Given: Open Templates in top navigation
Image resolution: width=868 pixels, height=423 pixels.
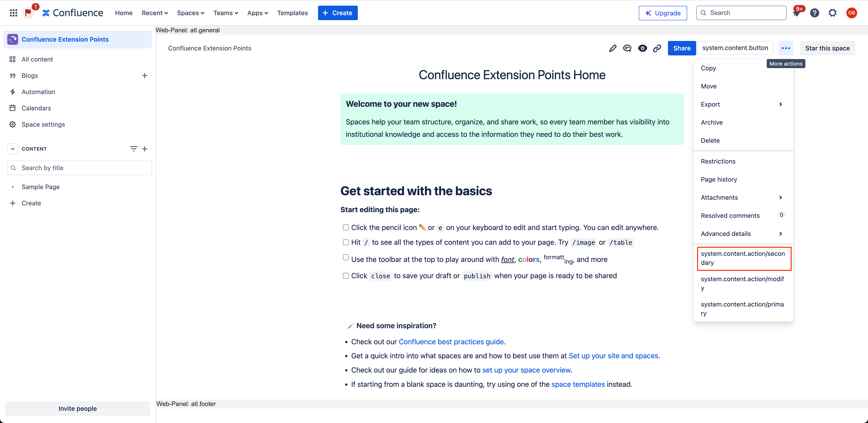Looking at the screenshot, I should point(292,13).
